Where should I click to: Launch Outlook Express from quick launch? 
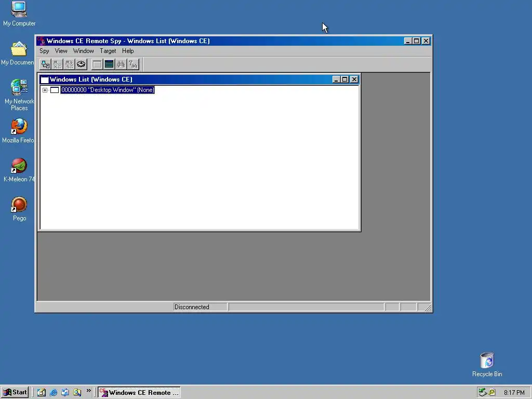click(65, 393)
